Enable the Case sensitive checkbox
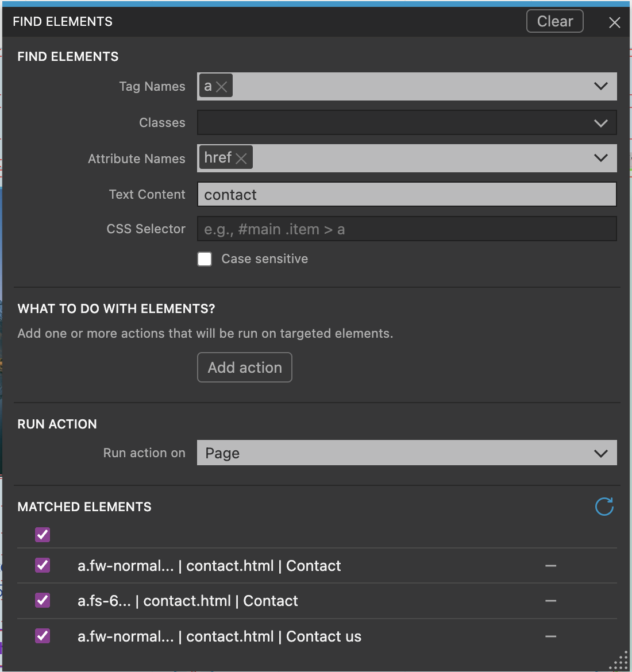632x672 pixels. tap(205, 259)
